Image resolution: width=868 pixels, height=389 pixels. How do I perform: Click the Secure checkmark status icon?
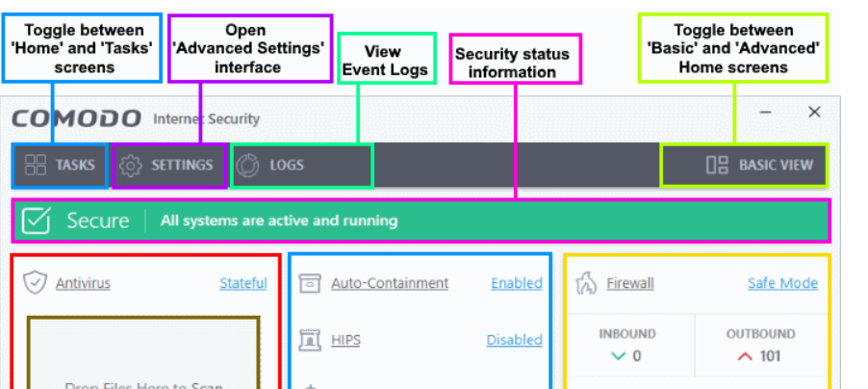(36, 220)
